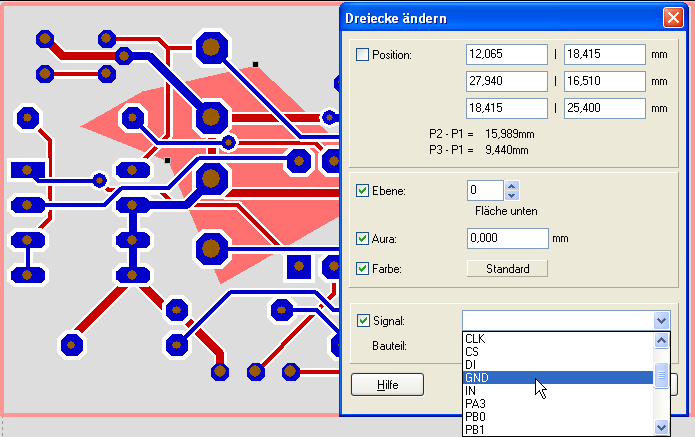The height and width of the screenshot is (437, 695).
Task: Increase Ebene value with up arrow
Action: [x=512, y=185]
